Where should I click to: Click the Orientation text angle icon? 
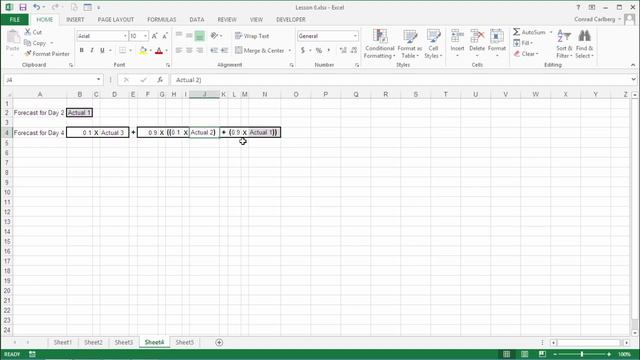click(215, 36)
